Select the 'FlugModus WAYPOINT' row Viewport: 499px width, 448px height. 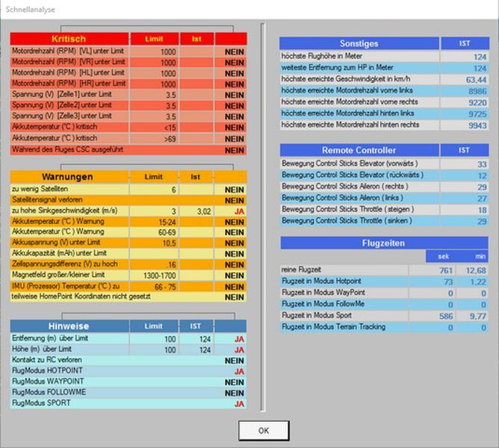[x=128, y=382]
